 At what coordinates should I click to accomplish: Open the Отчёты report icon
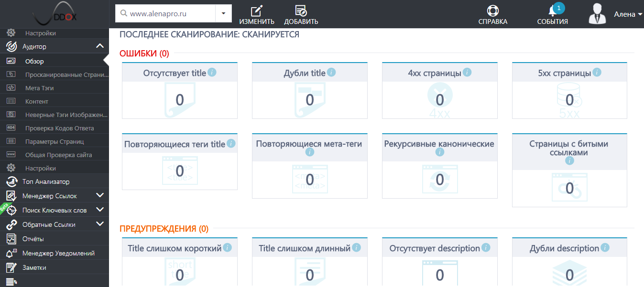click(12, 238)
